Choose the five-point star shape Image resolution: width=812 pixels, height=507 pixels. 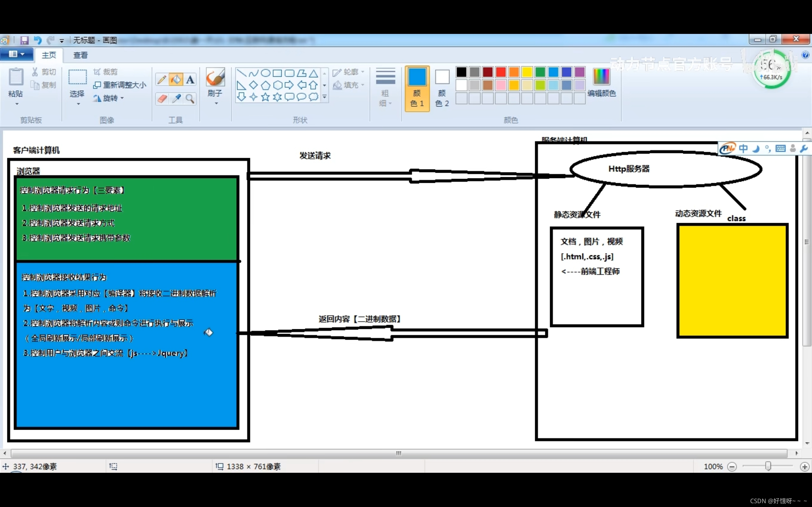(265, 97)
